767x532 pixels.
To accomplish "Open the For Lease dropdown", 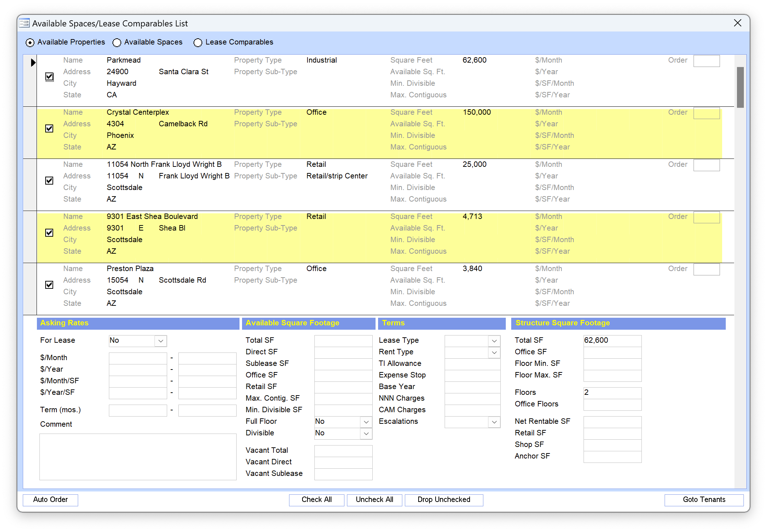I will coord(161,341).
